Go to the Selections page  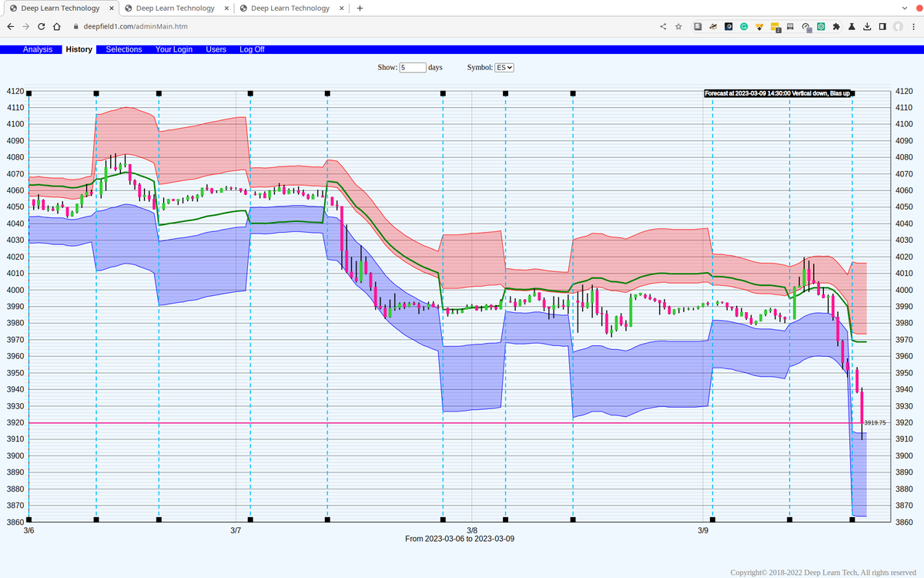point(124,49)
